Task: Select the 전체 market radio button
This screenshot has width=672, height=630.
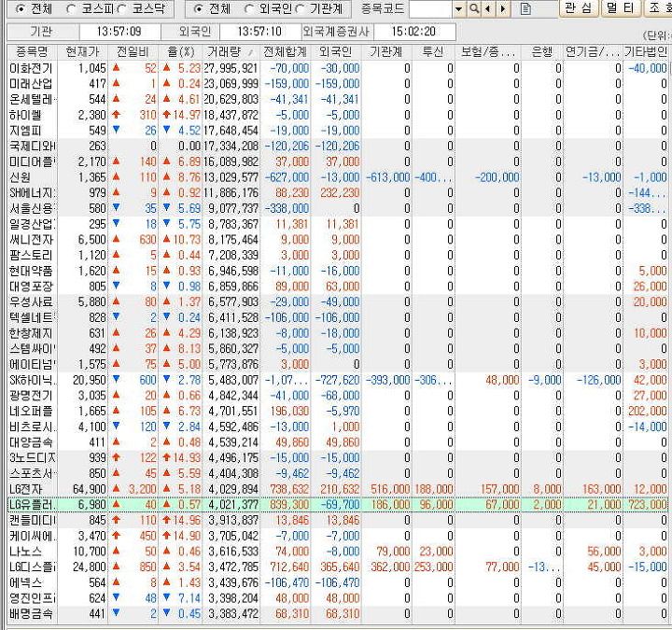Action: point(20,8)
